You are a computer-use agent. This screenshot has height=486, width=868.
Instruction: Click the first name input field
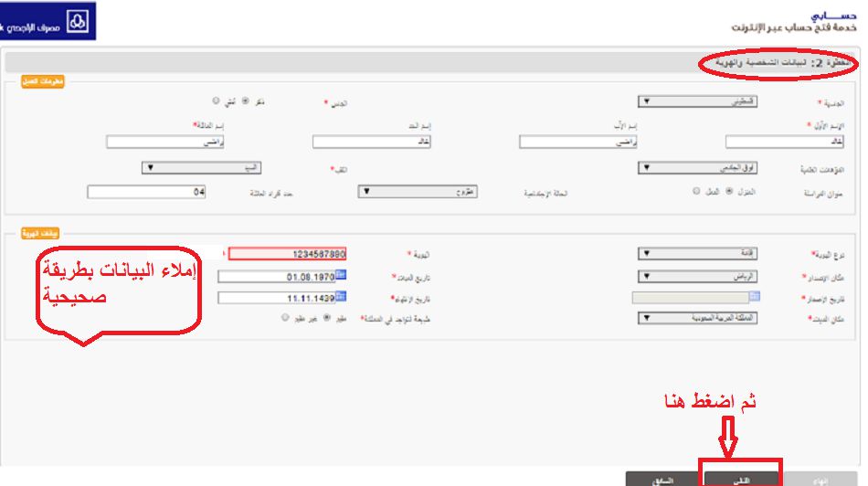[784, 142]
